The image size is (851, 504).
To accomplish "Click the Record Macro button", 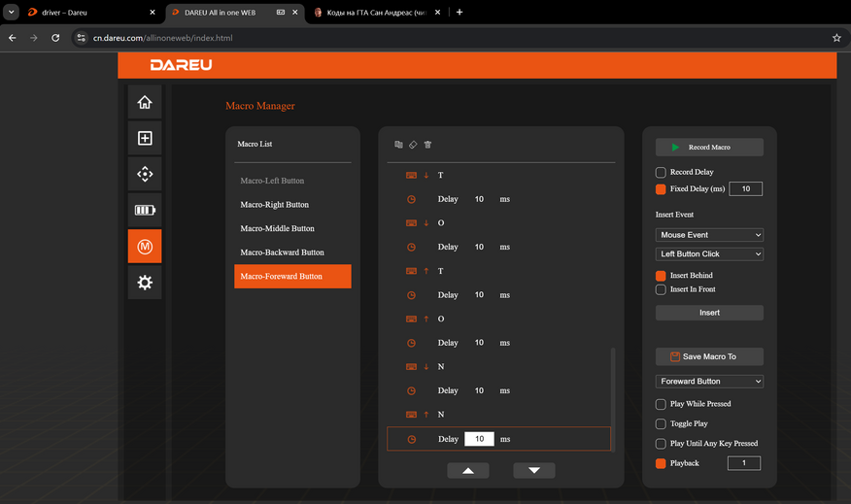I will (709, 147).
